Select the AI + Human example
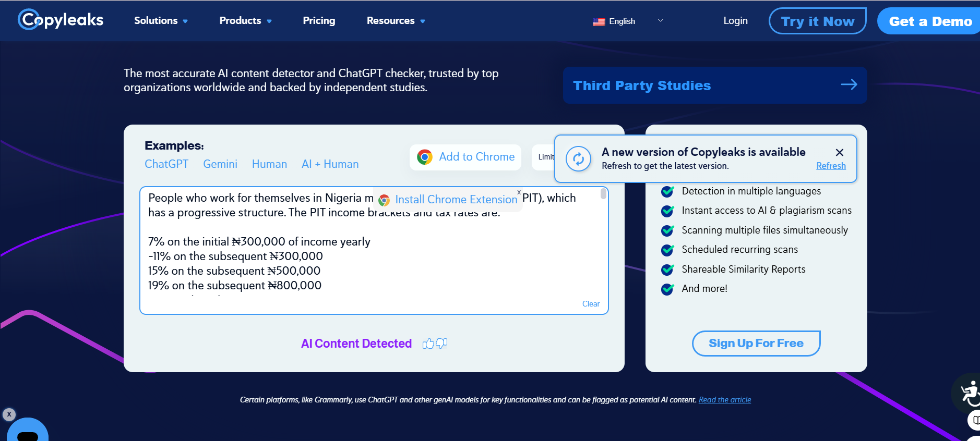This screenshot has width=980, height=441. pos(330,164)
